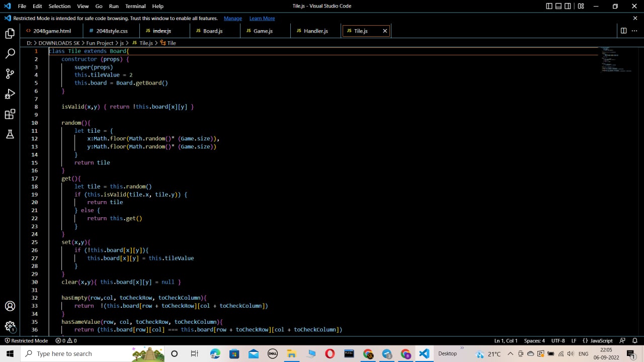Open the Edit menu
644x362 pixels.
coord(37,6)
